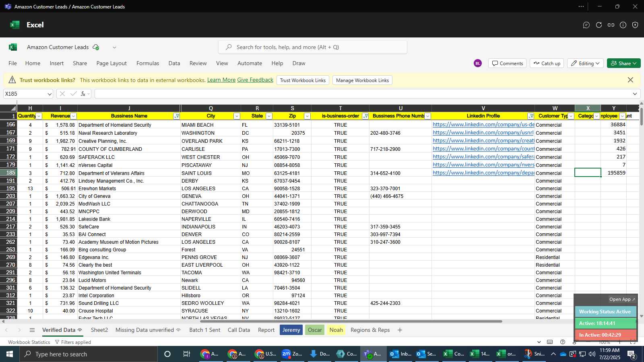Click the Trust Workbook Links button
This screenshot has height=362, width=644.
click(x=303, y=80)
